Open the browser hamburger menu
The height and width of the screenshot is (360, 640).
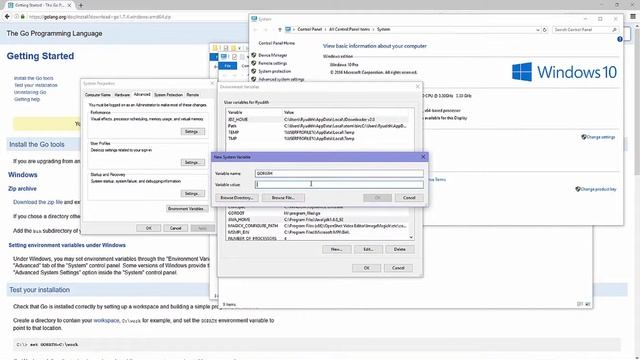[633, 16]
